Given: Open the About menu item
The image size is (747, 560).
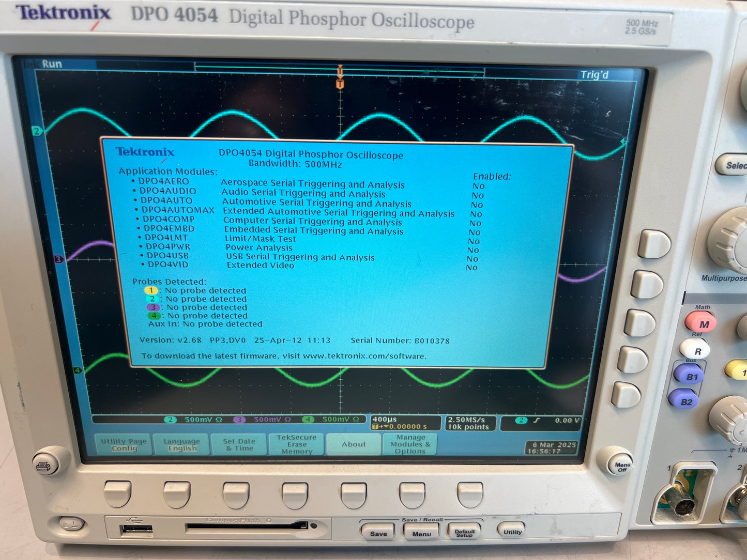Looking at the screenshot, I should coord(354,444).
